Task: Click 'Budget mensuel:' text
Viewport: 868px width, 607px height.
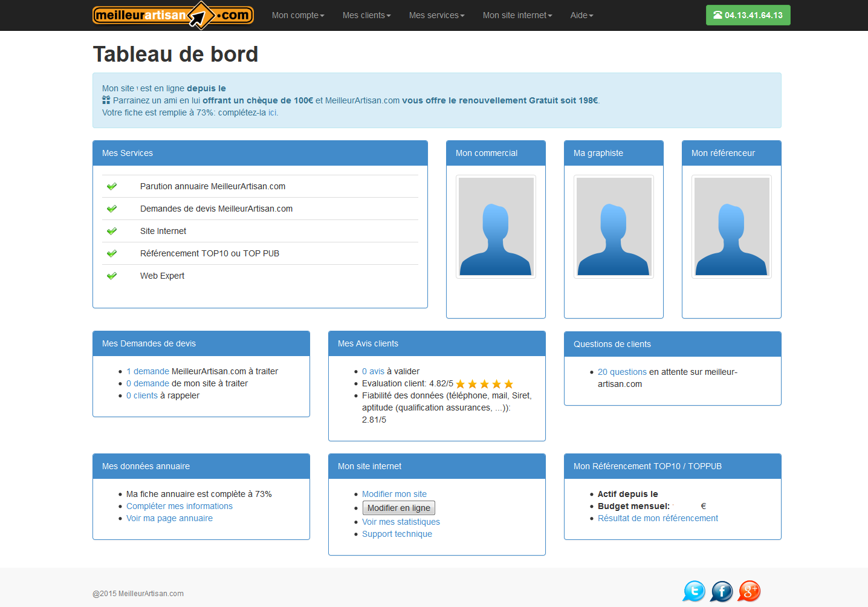Action: click(633, 506)
